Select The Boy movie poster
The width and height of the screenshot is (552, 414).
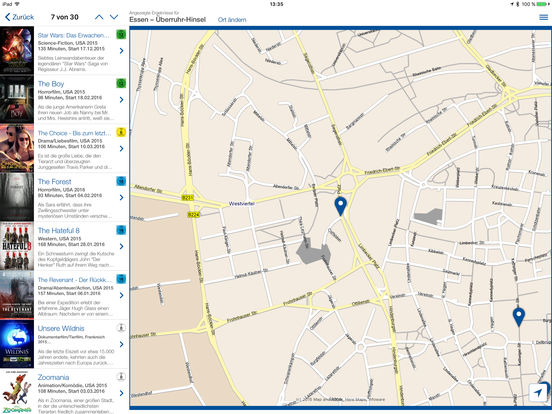coord(17,99)
